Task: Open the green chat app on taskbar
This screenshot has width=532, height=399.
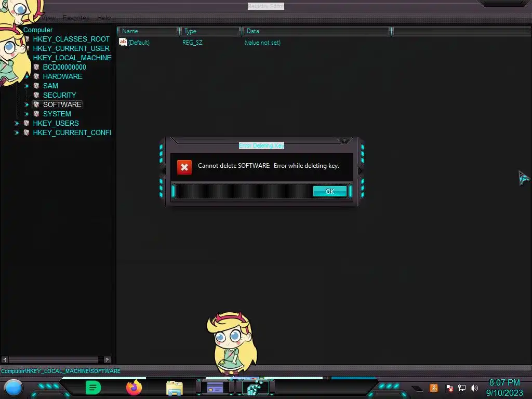Action: coord(94,388)
